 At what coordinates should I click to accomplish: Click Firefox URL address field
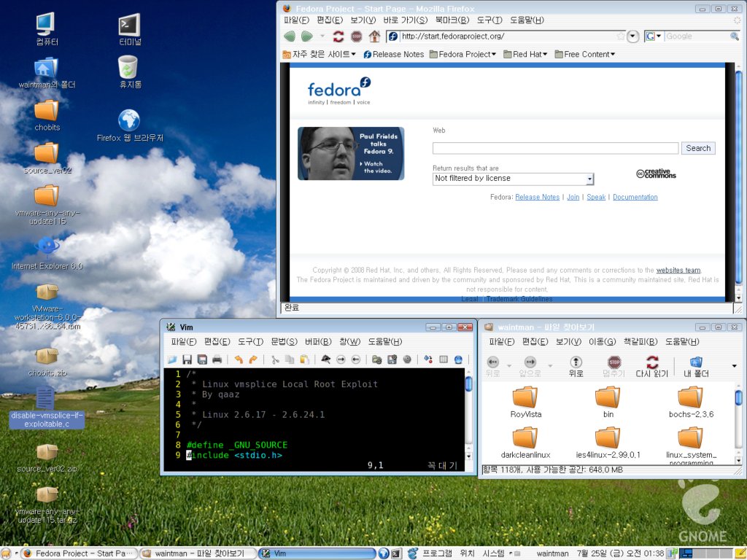point(508,36)
